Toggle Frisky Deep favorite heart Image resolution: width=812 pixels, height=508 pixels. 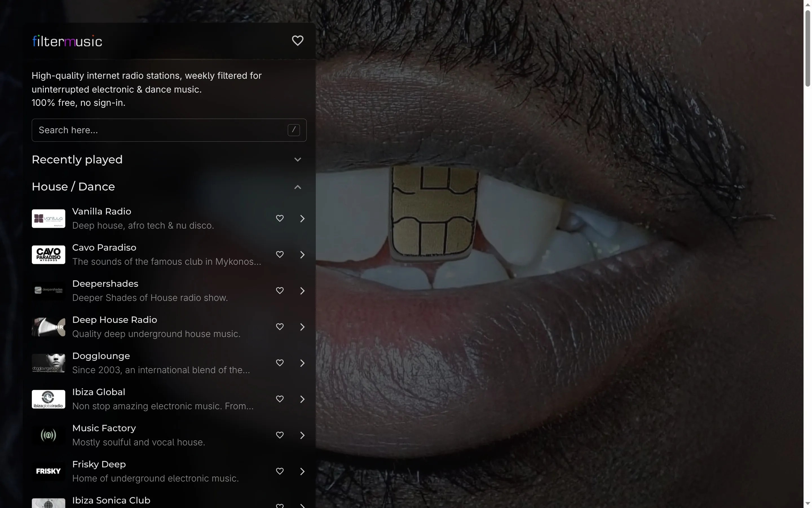click(x=279, y=471)
